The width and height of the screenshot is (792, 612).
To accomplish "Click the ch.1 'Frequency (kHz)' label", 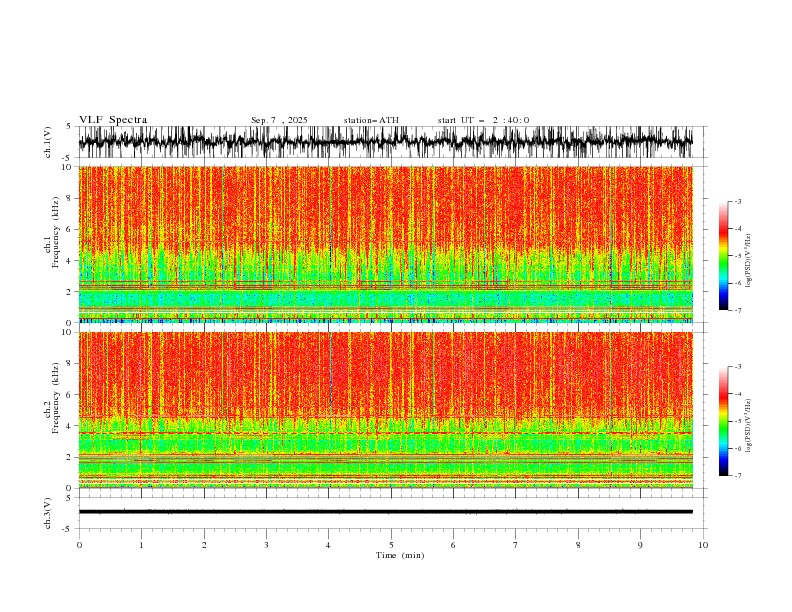I will (56, 233).
